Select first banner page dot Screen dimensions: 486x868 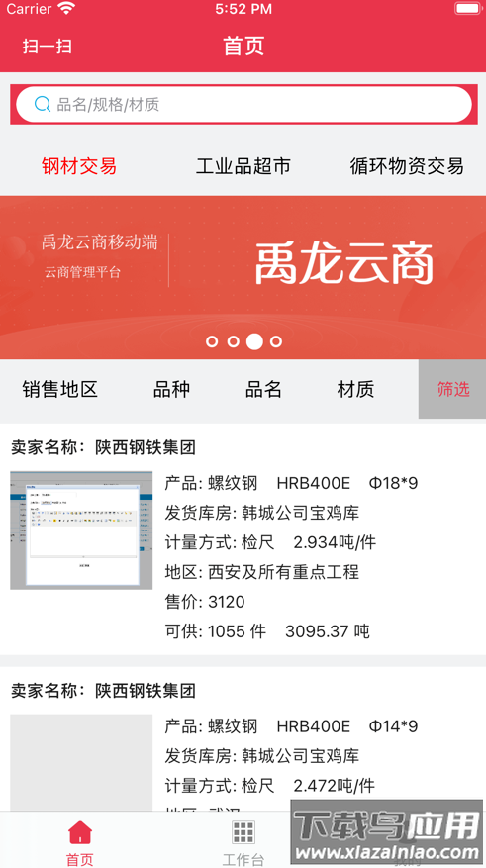tap(212, 341)
